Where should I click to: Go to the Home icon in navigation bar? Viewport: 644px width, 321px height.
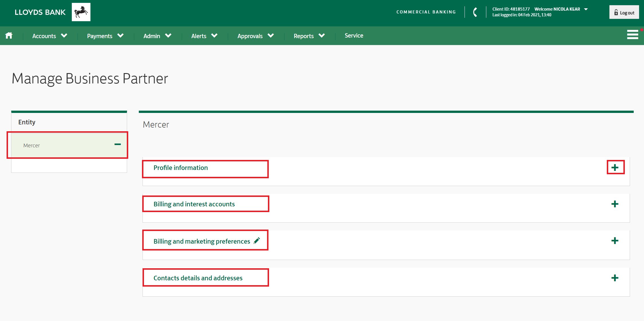[9, 36]
